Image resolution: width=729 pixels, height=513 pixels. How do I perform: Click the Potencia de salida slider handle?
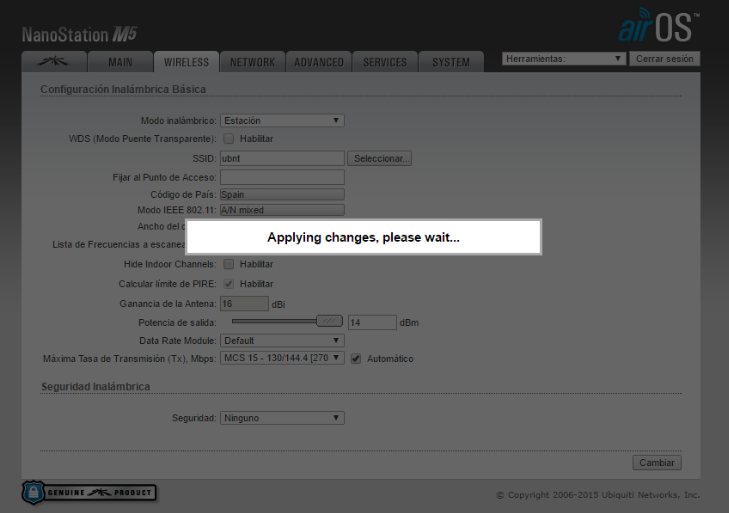tap(329, 321)
